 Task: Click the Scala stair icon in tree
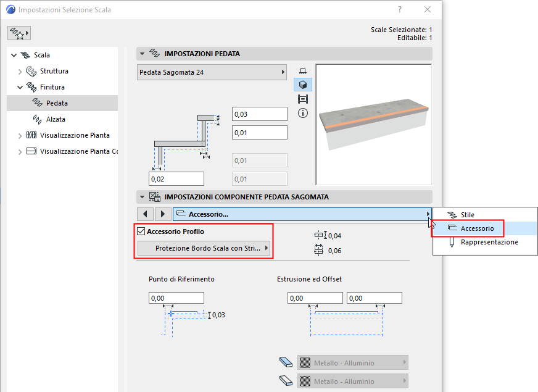pos(25,55)
